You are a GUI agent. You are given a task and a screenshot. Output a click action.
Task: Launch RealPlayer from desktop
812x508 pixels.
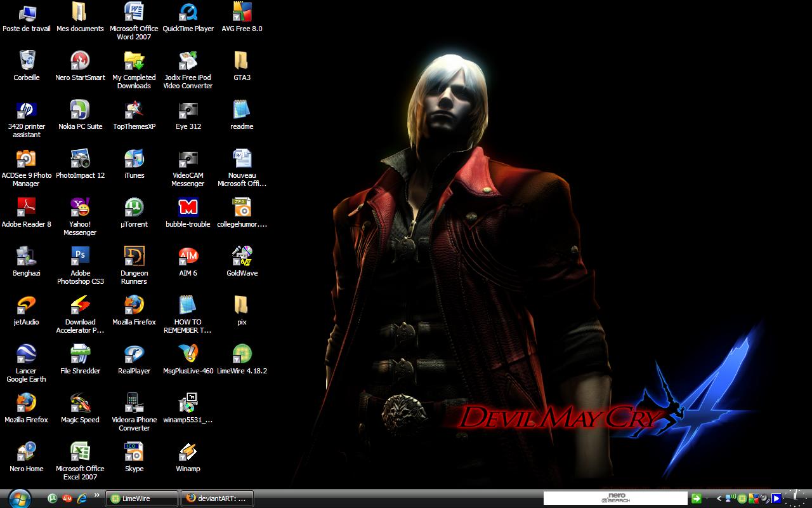click(134, 360)
